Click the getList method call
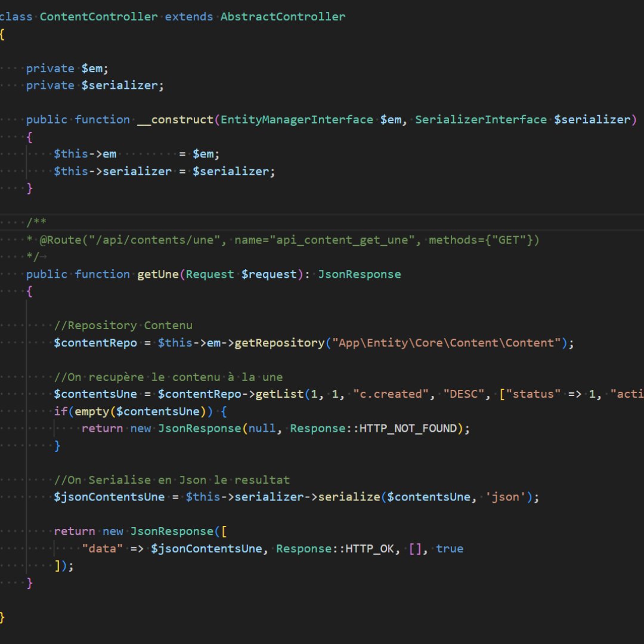The height and width of the screenshot is (644, 644). click(279, 394)
